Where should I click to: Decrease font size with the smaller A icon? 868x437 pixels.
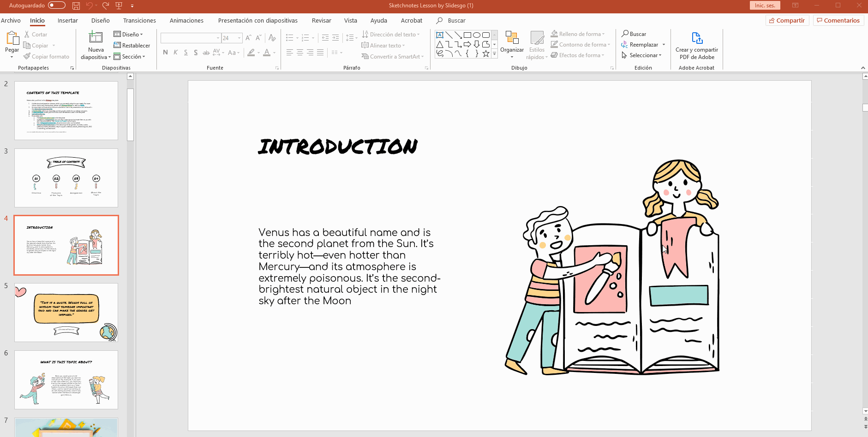[x=258, y=38]
